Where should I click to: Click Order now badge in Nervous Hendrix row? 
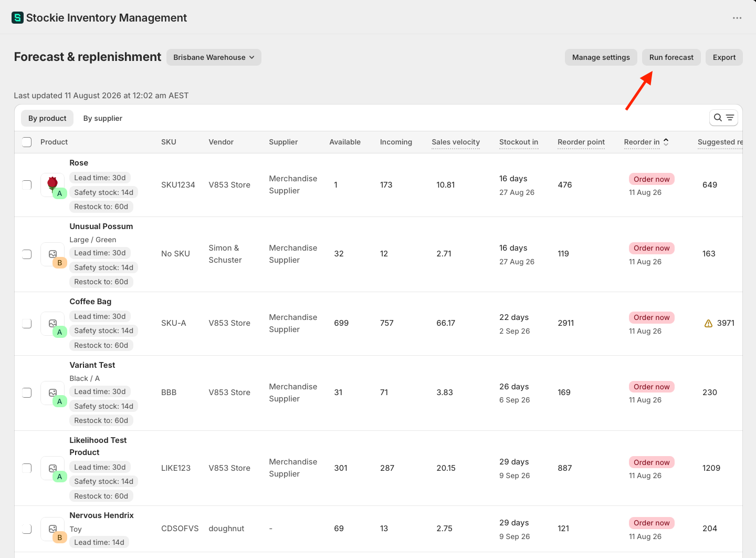pos(652,523)
